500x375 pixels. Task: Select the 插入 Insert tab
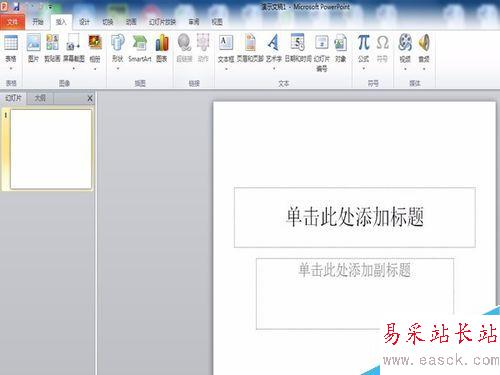pyautogui.click(x=61, y=22)
